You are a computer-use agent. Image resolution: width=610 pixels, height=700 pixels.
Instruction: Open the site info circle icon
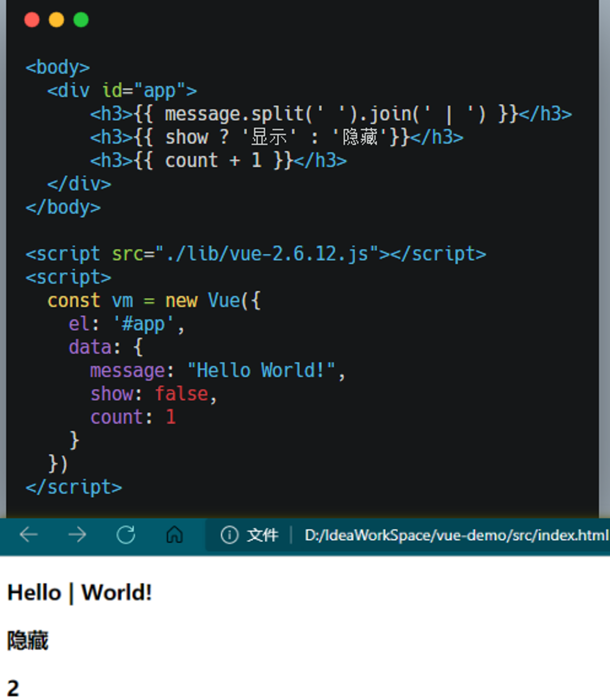click(229, 535)
